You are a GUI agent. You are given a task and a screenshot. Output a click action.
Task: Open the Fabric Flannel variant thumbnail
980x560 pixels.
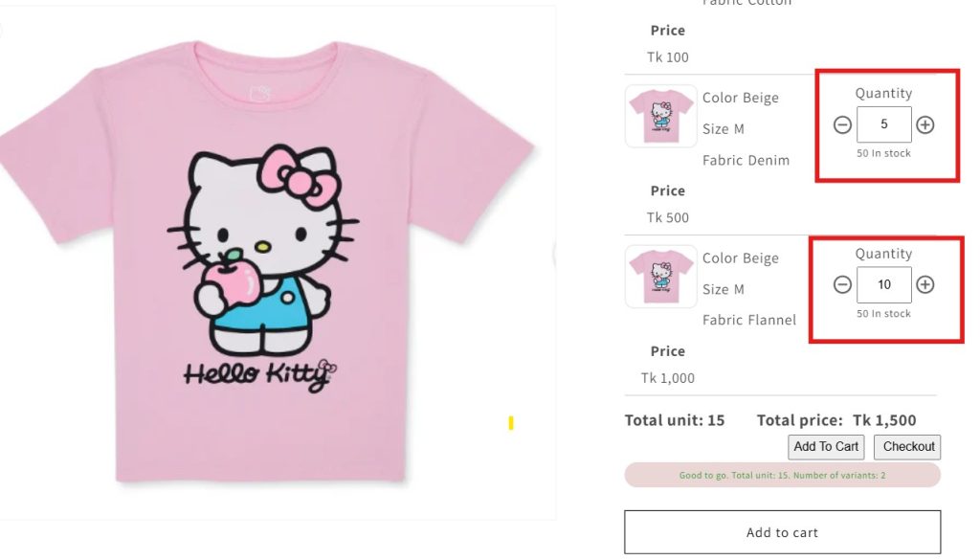click(x=660, y=276)
